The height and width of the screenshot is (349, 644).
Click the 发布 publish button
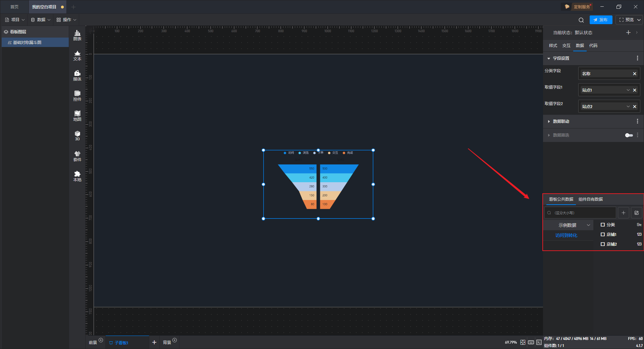tap(601, 20)
